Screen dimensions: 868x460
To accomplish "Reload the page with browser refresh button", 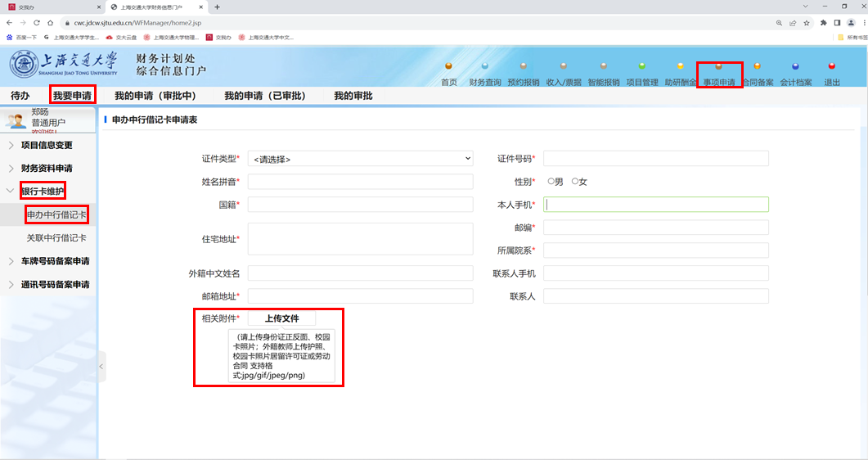I will (37, 23).
